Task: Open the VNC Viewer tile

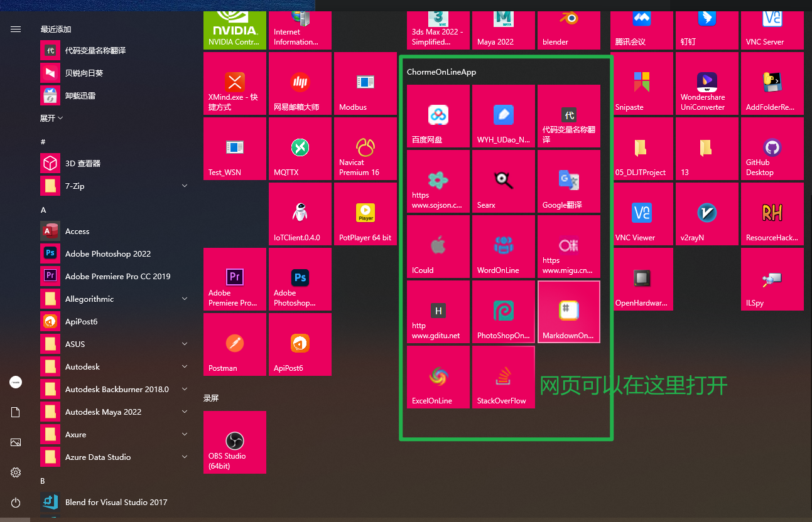Action: (642, 214)
